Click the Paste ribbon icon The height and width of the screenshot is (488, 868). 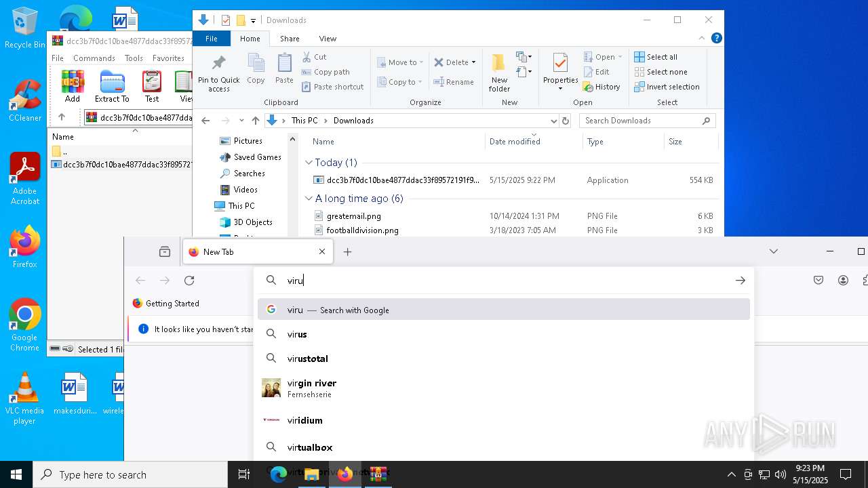tap(284, 68)
